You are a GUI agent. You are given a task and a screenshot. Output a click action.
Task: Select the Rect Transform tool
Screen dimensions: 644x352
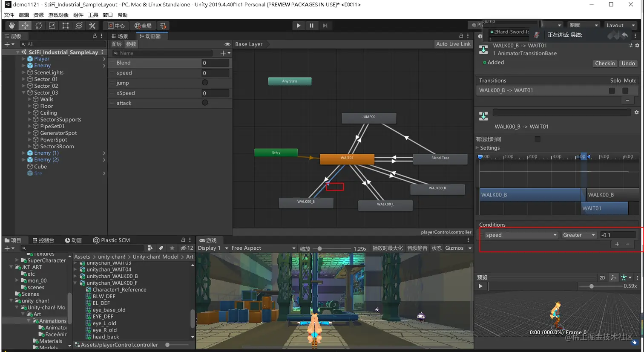65,26
